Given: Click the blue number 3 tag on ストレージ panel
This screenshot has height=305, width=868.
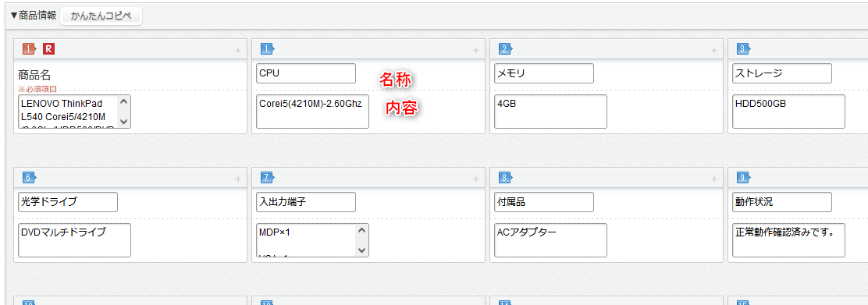Looking at the screenshot, I should click(743, 49).
